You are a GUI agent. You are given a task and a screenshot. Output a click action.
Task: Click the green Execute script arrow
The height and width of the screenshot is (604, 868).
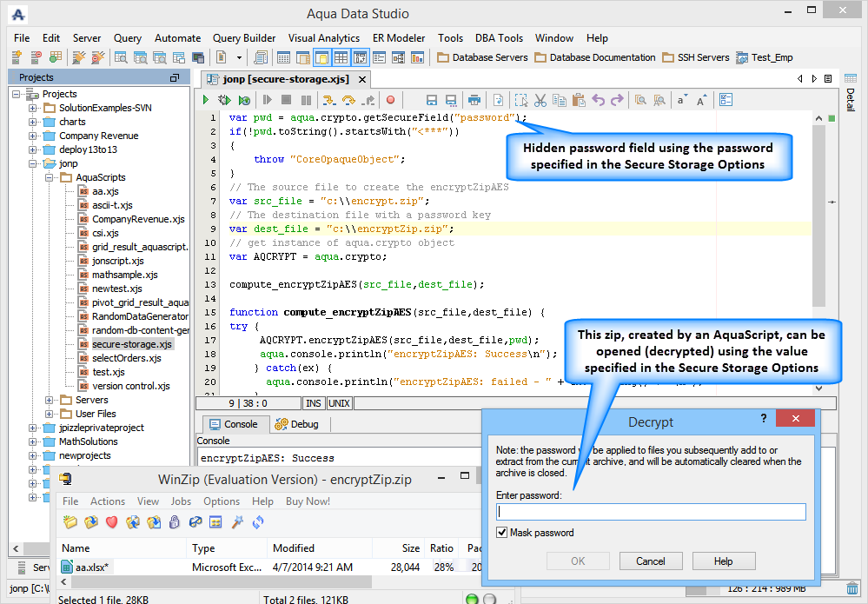206,101
